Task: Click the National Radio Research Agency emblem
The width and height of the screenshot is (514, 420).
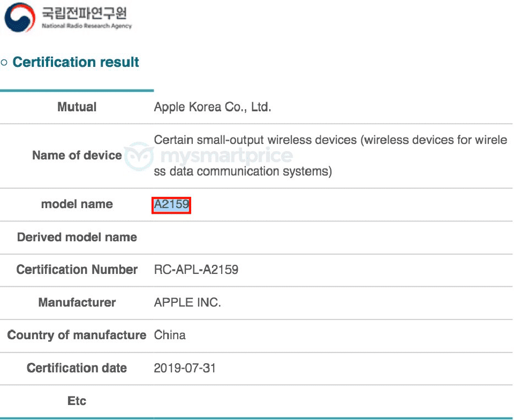Action: click(20, 17)
